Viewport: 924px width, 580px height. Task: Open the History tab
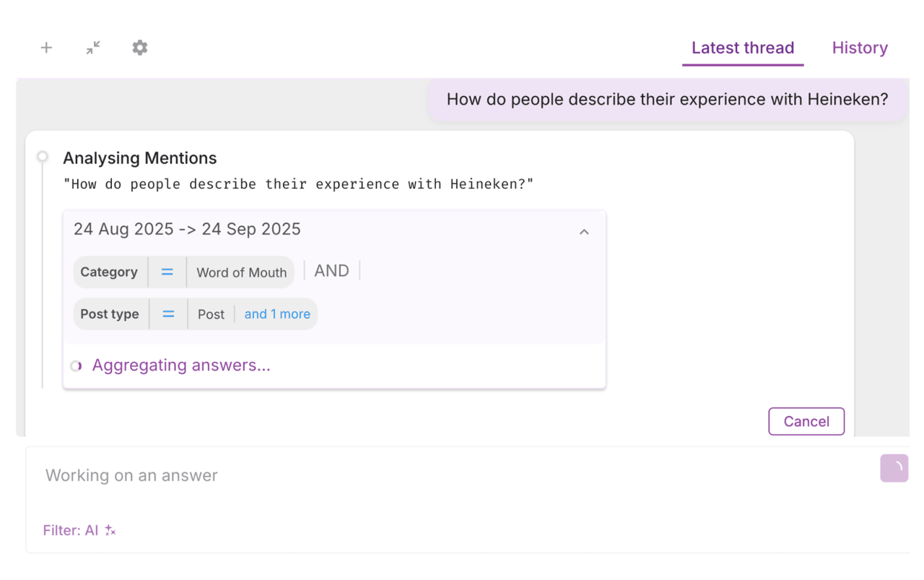(859, 48)
